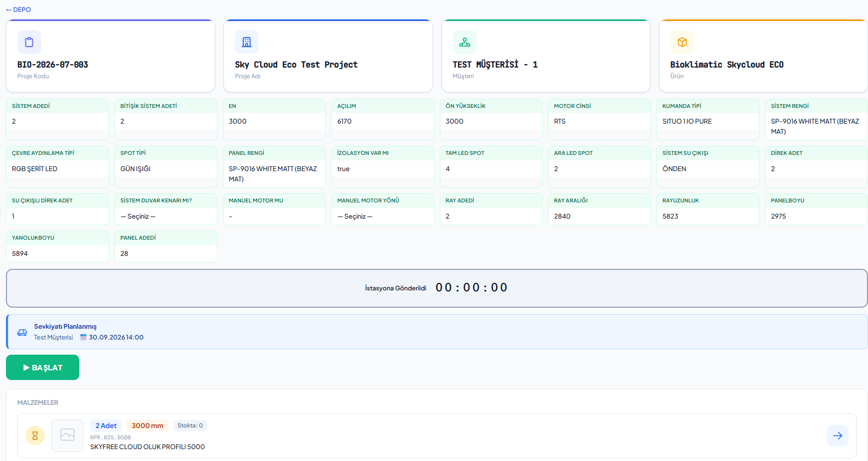Click Panel Adedi value 28
Image resolution: width=868 pixels, height=461 pixels.
click(124, 254)
